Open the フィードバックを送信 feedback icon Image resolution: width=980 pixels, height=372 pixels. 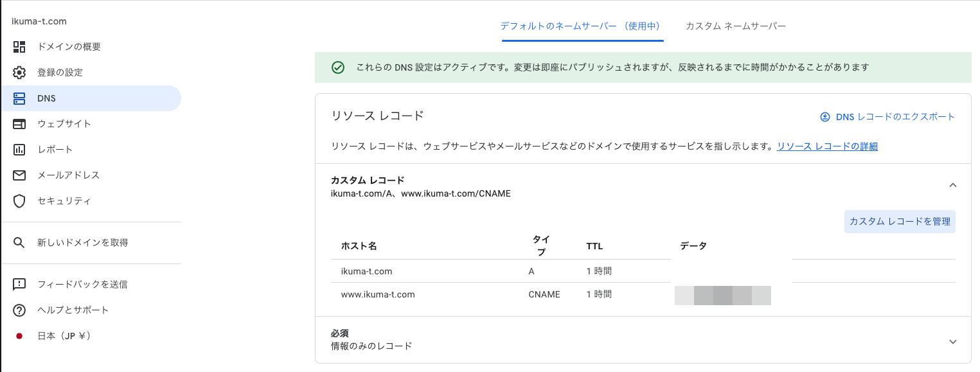(19, 284)
